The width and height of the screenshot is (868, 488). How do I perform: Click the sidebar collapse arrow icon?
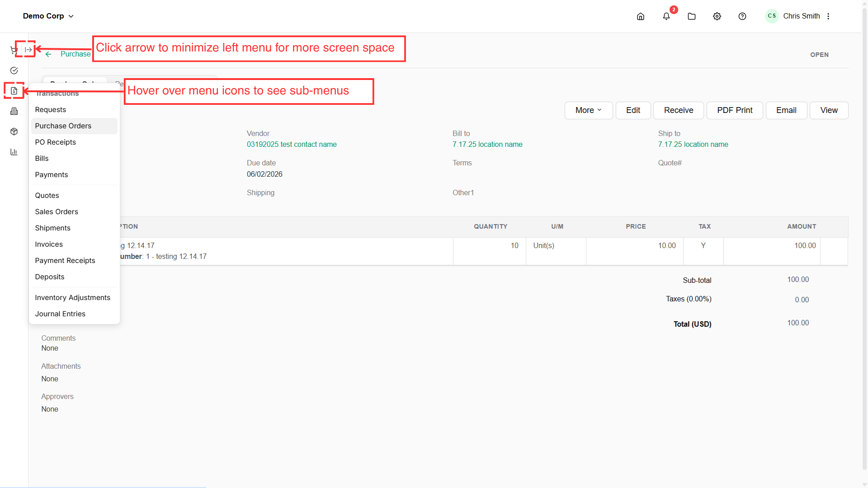click(x=28, y=50)
